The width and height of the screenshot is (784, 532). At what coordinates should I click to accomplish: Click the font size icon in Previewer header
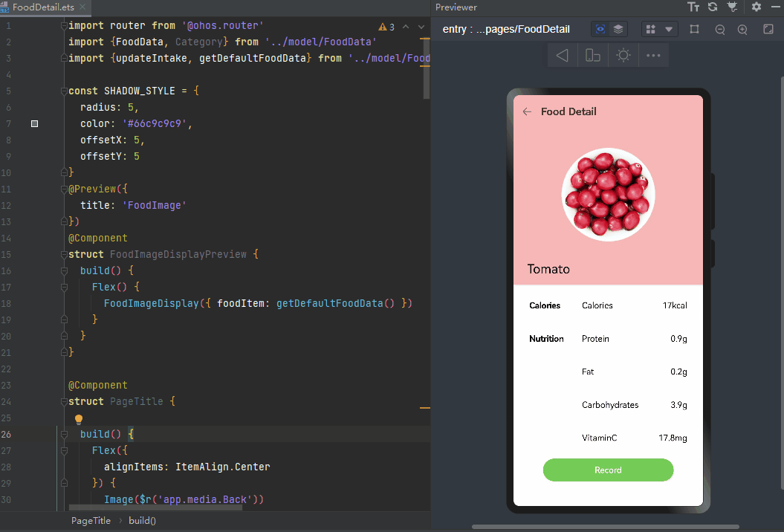(x=693, y=7)
